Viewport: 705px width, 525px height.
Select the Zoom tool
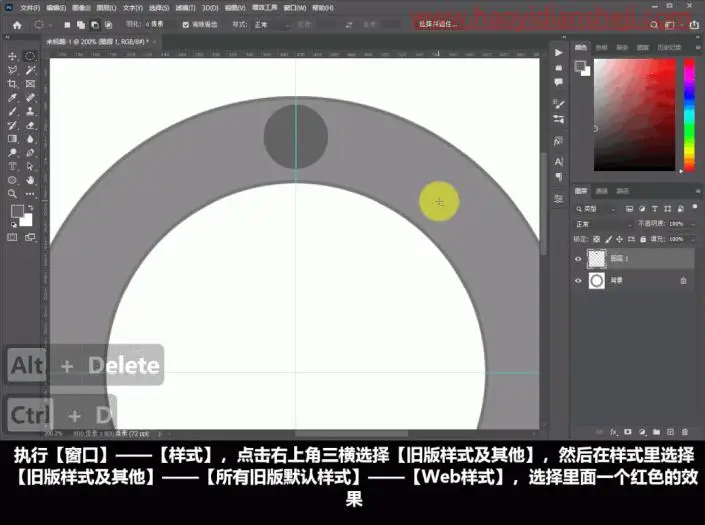point(12,194)
